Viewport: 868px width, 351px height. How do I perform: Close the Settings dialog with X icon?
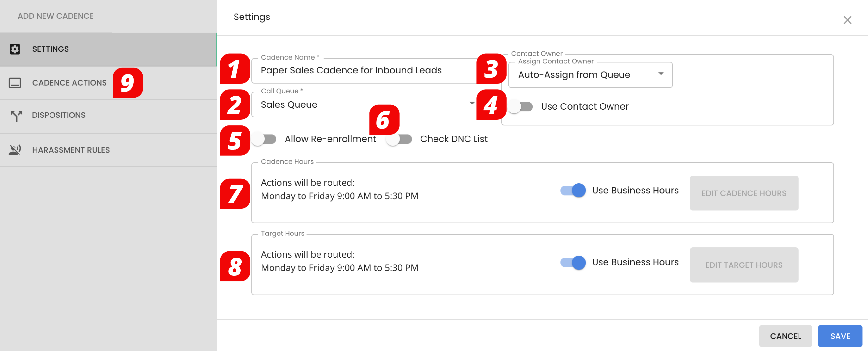(847, 20)
